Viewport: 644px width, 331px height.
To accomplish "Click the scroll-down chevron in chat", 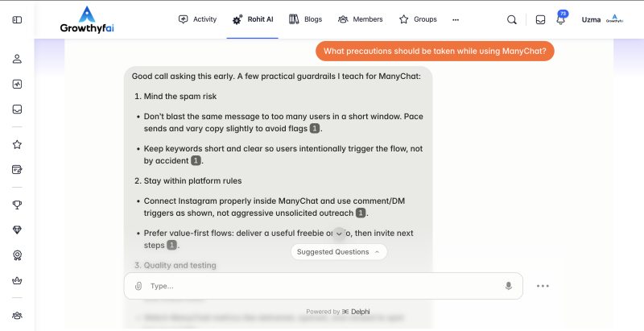I will (339, 234).
